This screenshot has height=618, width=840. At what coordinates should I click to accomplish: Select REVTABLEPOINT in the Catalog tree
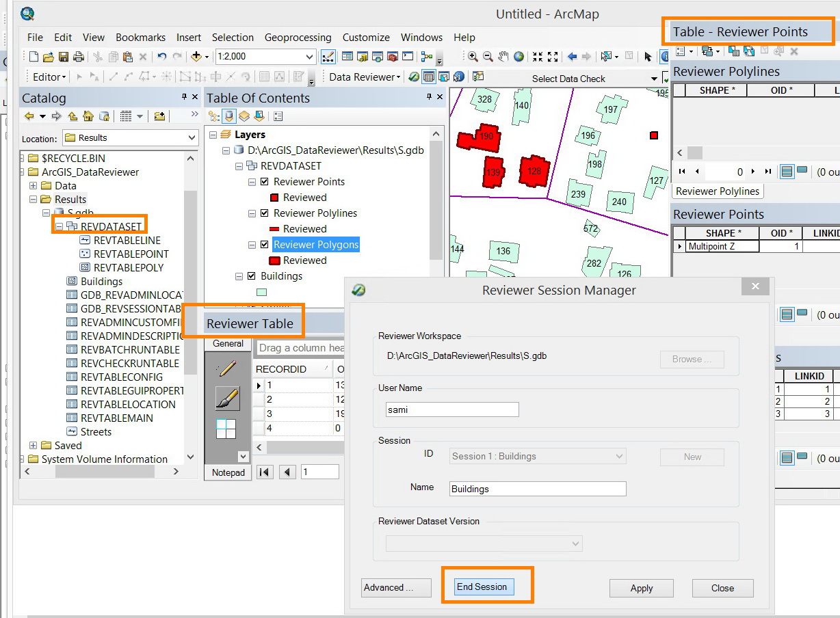[131, 254]
